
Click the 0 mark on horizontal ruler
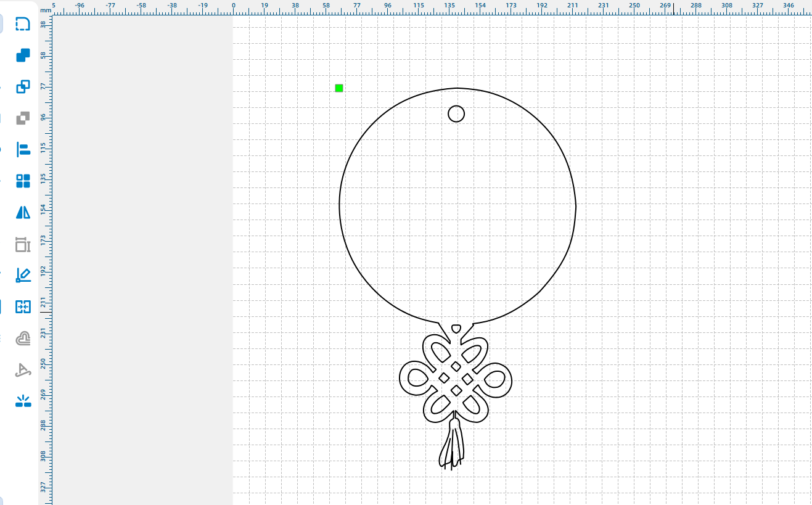tap(234, 6)
